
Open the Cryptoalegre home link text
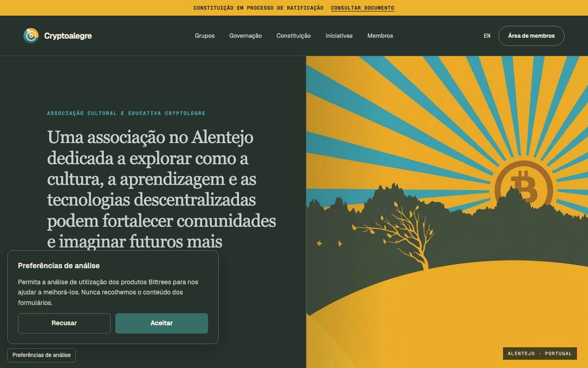click(68, 36)
